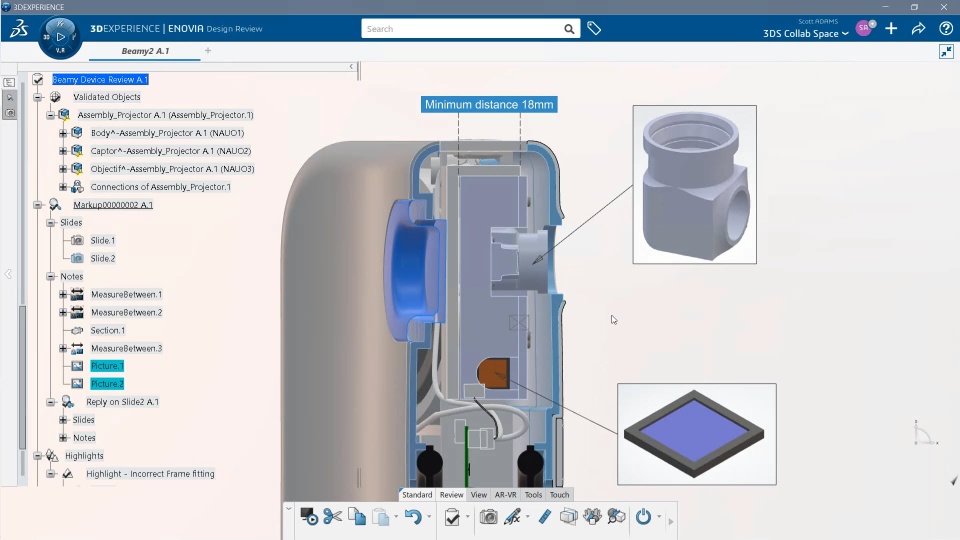This screenshot has height=540, width=960.
Task: Click the Minimum distance 18mm label
Action: coord(489,105)
